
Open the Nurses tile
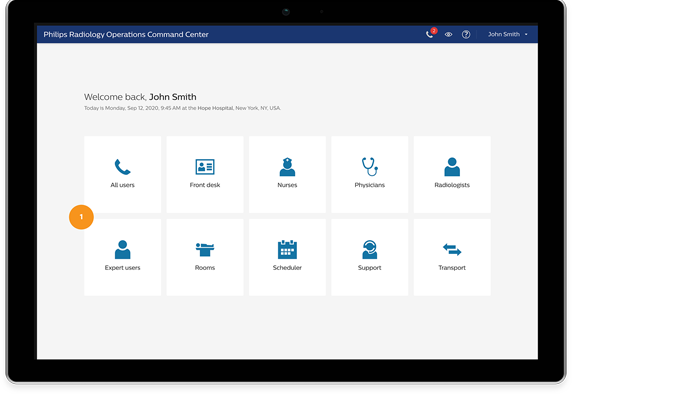pyautogui.click(x=287, y=174)
